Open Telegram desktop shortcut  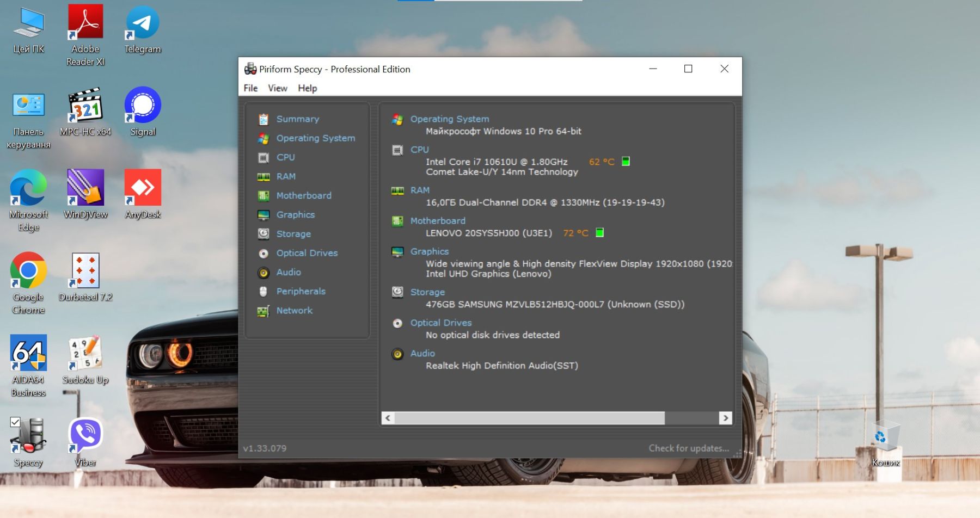pyautogui.click(x=143, y=29)
